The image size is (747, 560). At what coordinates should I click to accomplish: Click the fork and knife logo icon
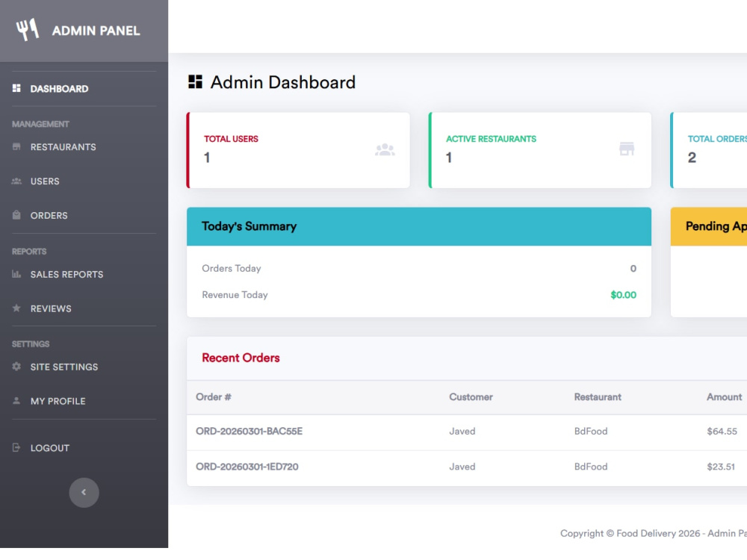[27, 30]
